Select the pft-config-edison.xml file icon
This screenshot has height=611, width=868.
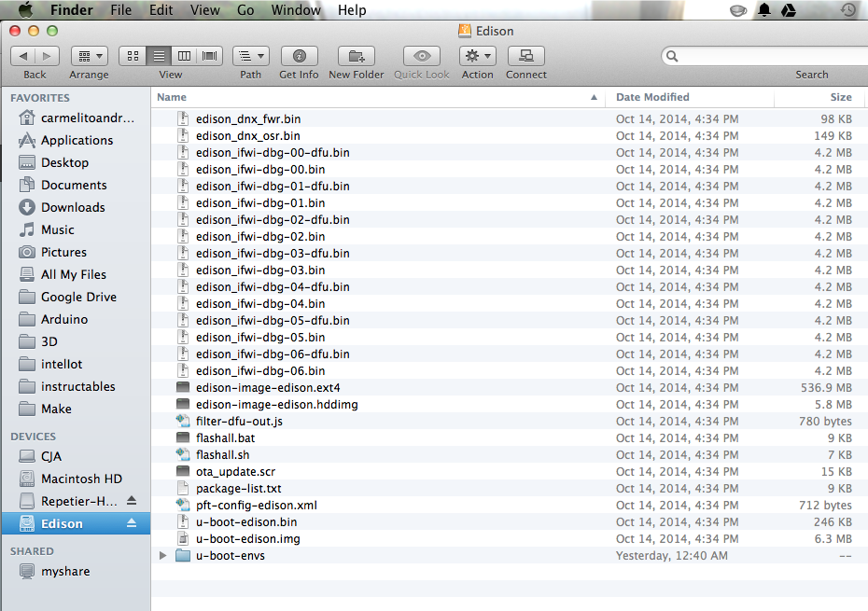(x=183, y=505)
